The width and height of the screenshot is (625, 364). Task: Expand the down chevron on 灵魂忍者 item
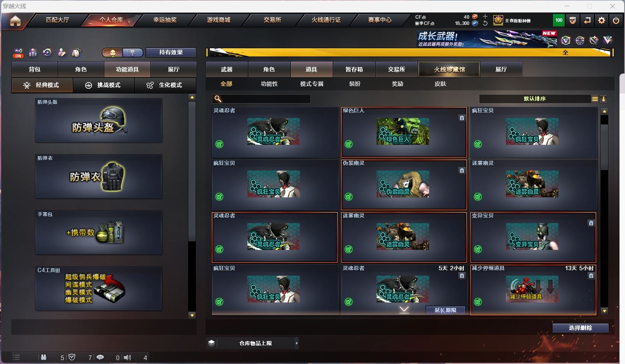tap(404, 309)
